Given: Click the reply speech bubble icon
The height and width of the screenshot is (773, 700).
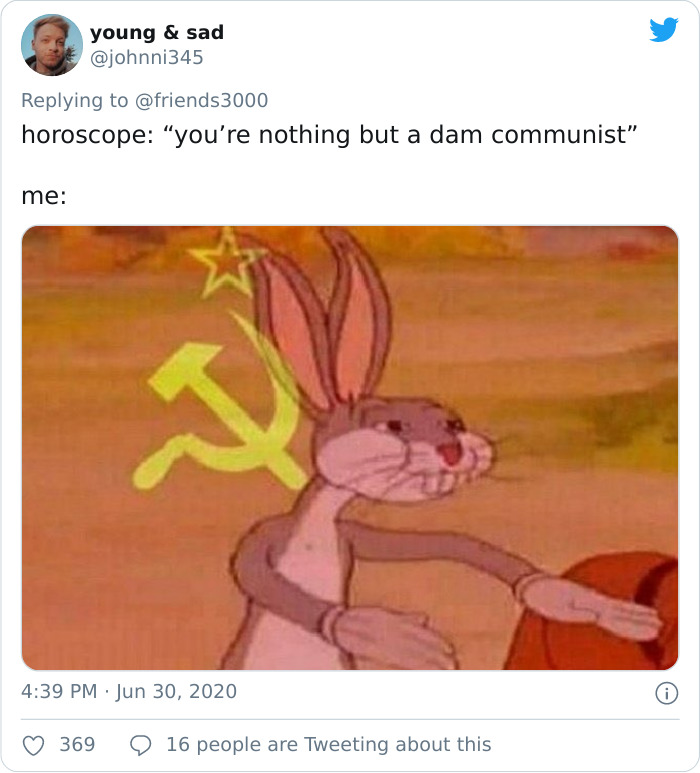Looking at the screenshot, I should click(x=140, y=745).
